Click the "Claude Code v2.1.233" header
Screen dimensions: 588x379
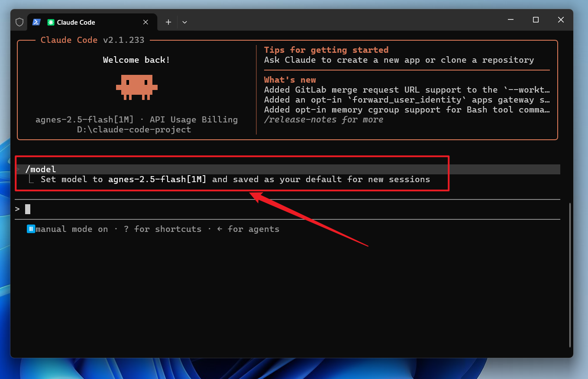93,40
